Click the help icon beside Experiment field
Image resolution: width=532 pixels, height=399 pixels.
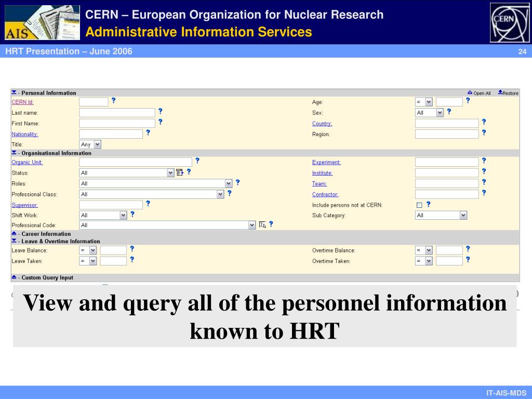(484, 161)
